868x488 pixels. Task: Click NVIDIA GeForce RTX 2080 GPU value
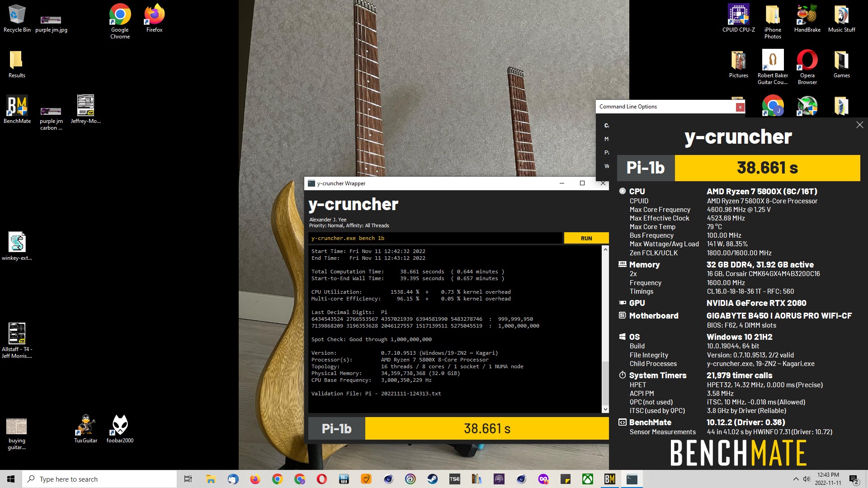tap(756, 303)
